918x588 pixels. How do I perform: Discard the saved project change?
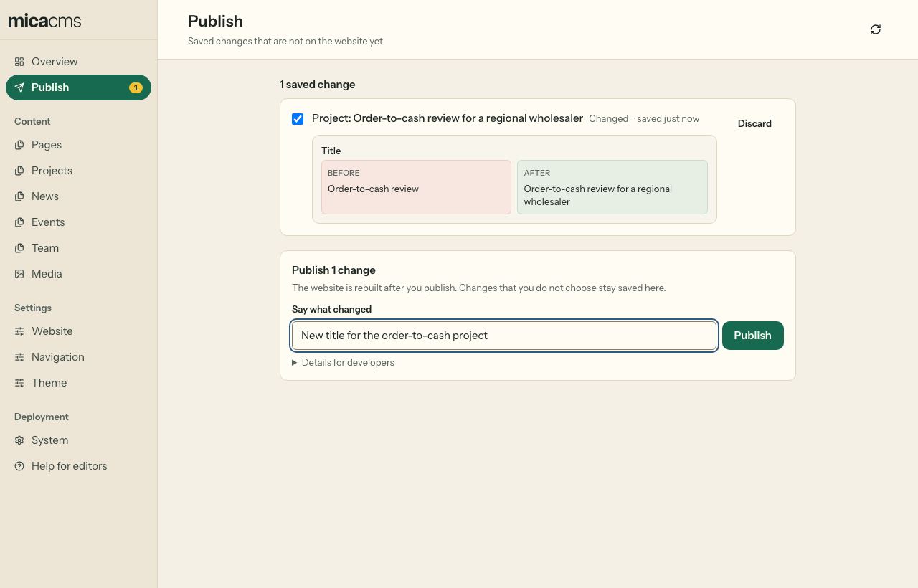754,123
